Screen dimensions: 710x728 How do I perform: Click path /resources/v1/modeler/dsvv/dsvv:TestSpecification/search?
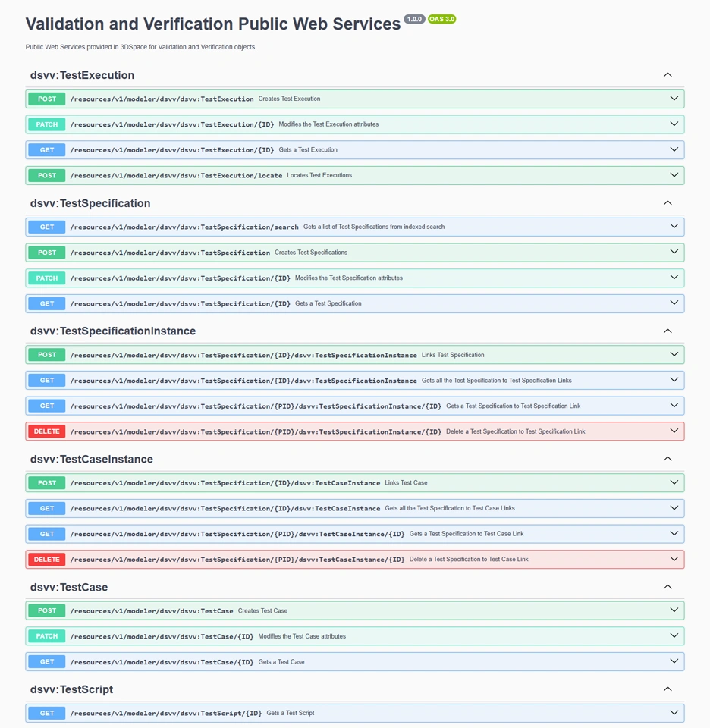184,227
